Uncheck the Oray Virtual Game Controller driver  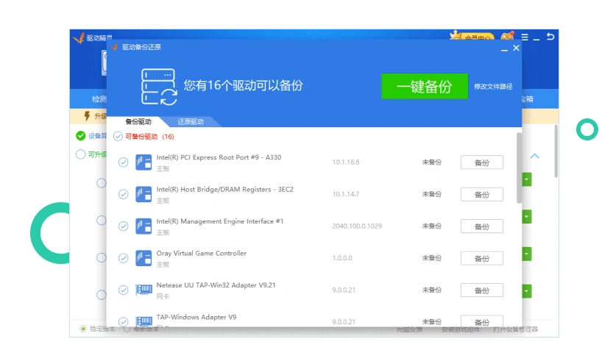[123, 258]
